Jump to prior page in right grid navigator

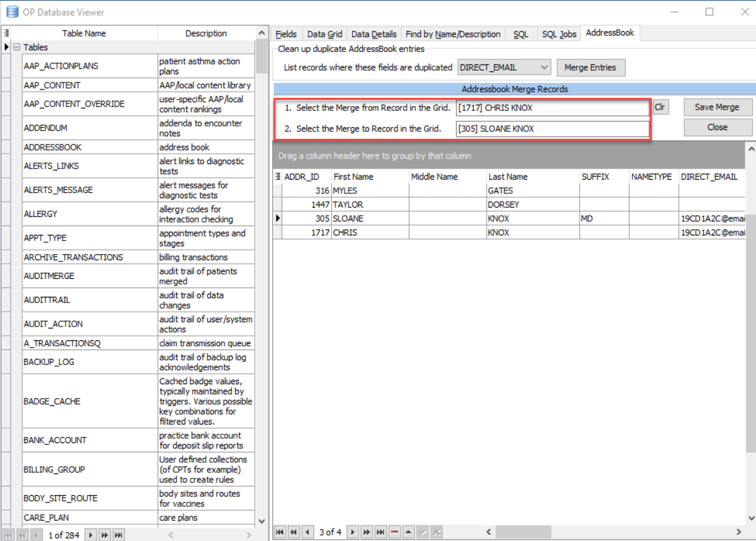point(293,532)
